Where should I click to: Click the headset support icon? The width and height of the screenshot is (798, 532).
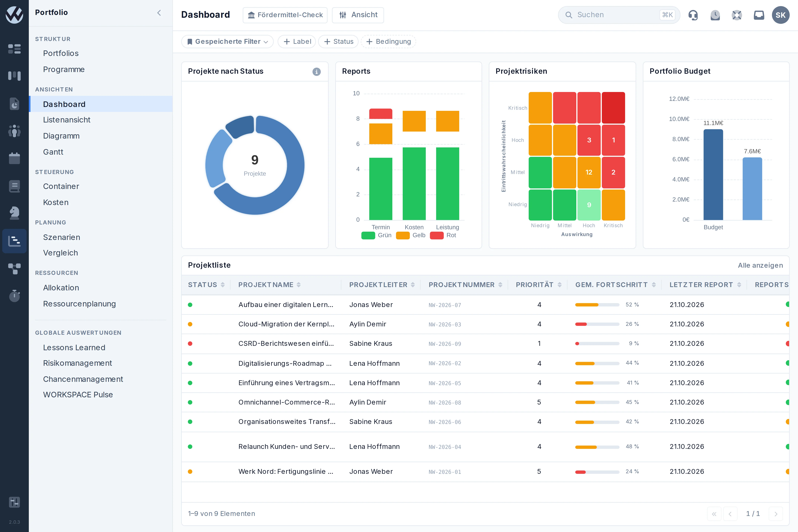click(693, 15)
